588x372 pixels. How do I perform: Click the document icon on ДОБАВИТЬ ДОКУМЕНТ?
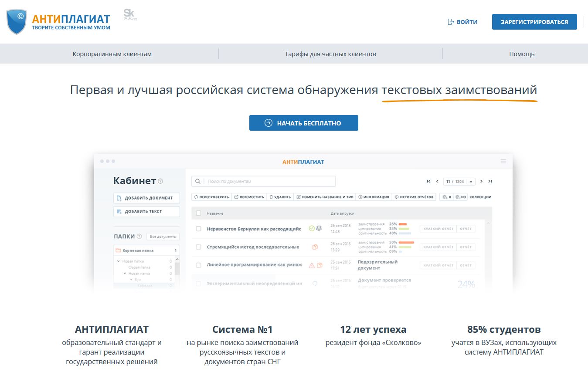tap(119, 198)
